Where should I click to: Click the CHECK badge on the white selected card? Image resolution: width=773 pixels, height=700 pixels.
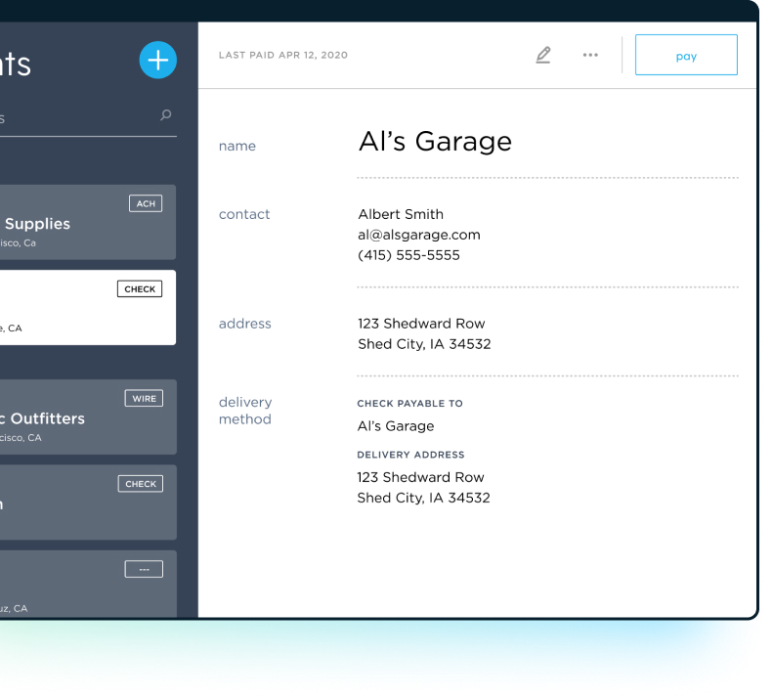140,288
